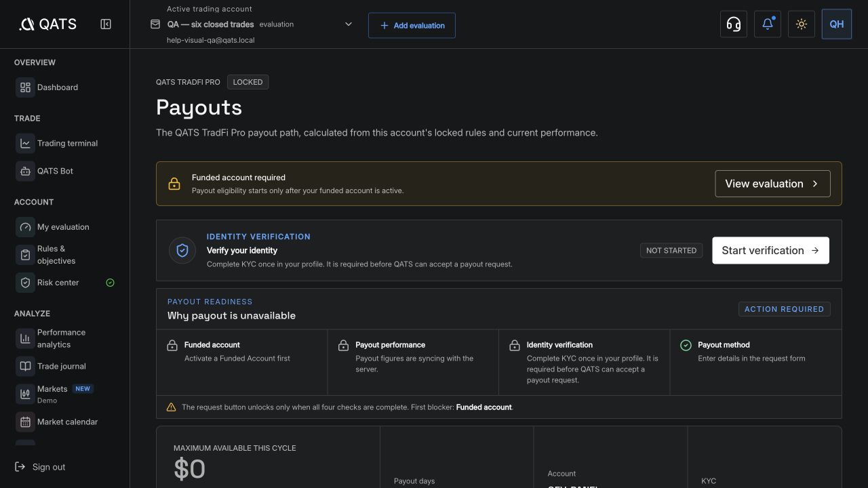The height and width of the screenshot is (488, 868).
Task: Collapse the sidebar panel icon
Action: (106, 24)
